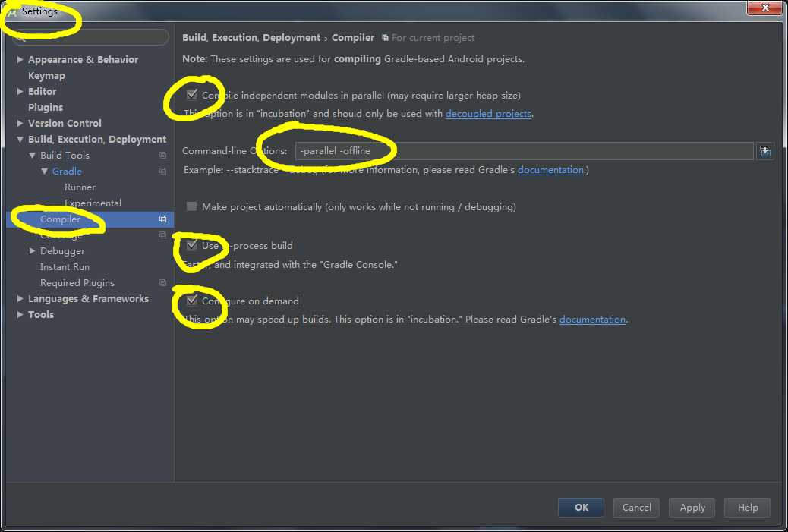Open the decoupled projects link
This screenshot has width=788, height=532.
tap(488, 114)
